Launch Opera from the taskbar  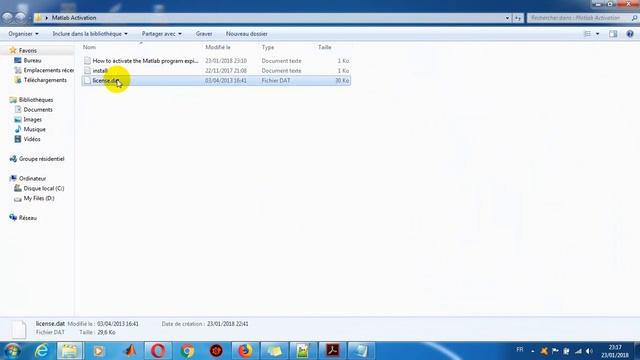pyautogui.click(x=158, y=351)
